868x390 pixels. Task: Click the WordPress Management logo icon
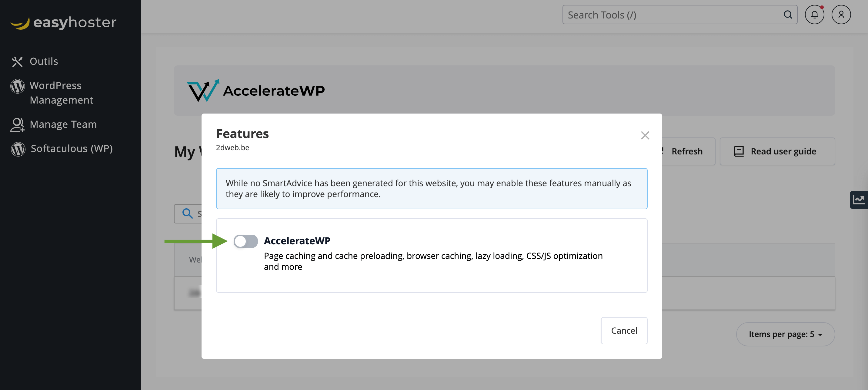tap(18, 86)
